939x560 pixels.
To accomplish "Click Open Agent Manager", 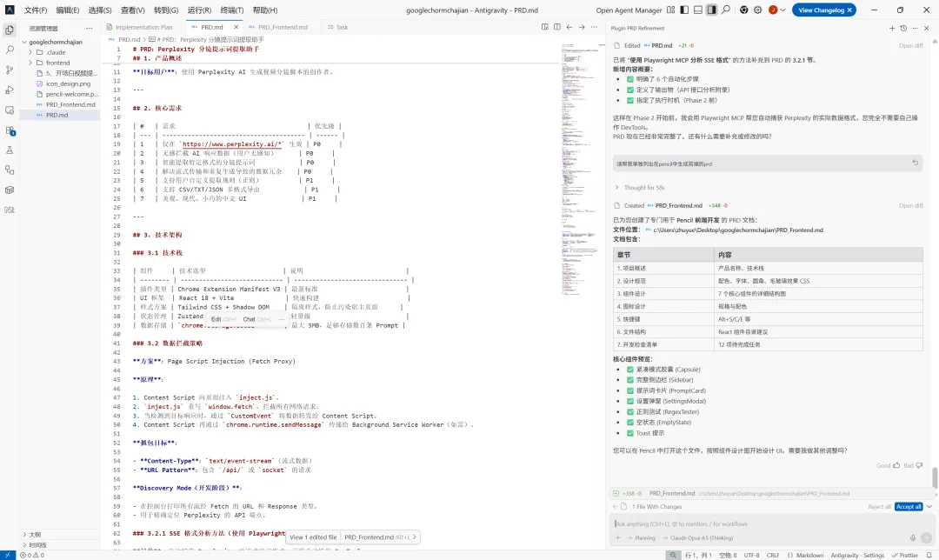I will [x=629, y=10].
